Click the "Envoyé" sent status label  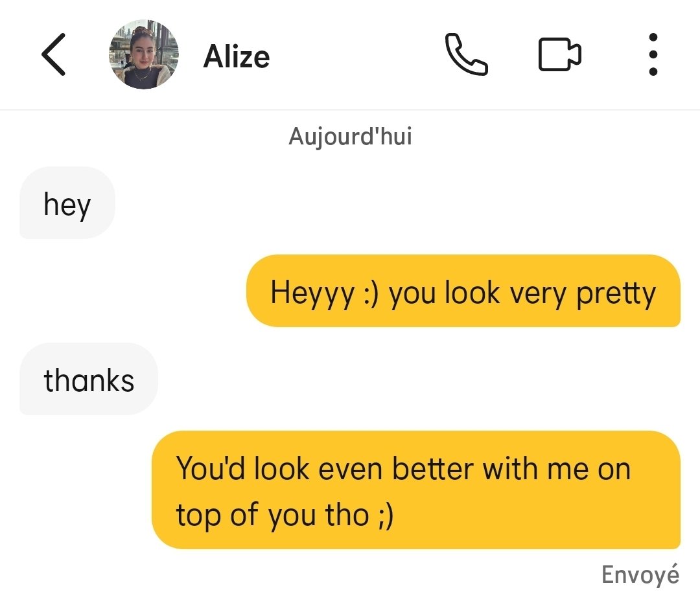coord(640,574)
